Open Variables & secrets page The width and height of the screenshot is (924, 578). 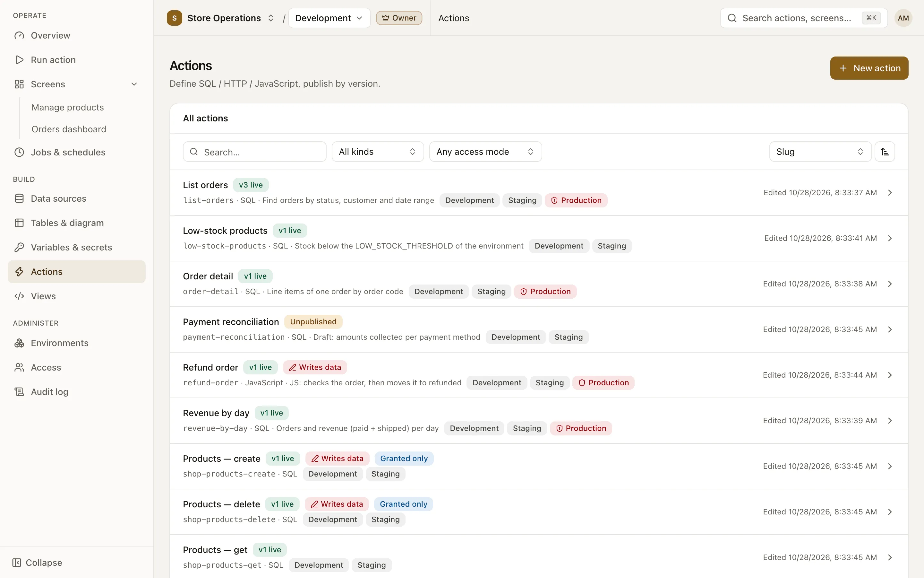tap(76, 247)
